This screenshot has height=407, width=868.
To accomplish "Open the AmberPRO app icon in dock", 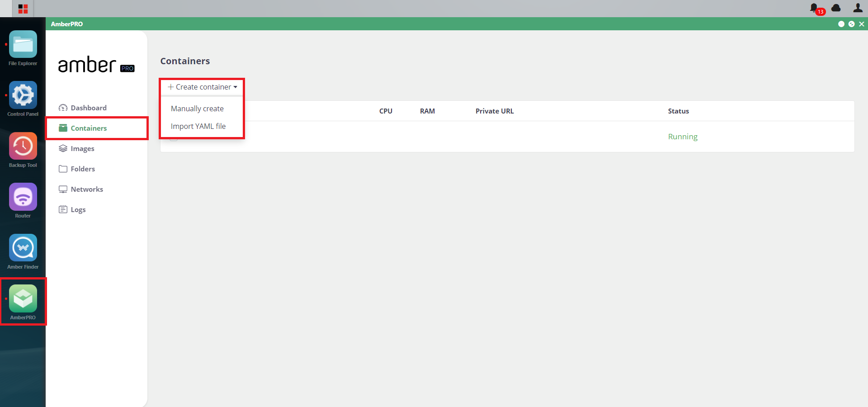I will click(23, 298).
